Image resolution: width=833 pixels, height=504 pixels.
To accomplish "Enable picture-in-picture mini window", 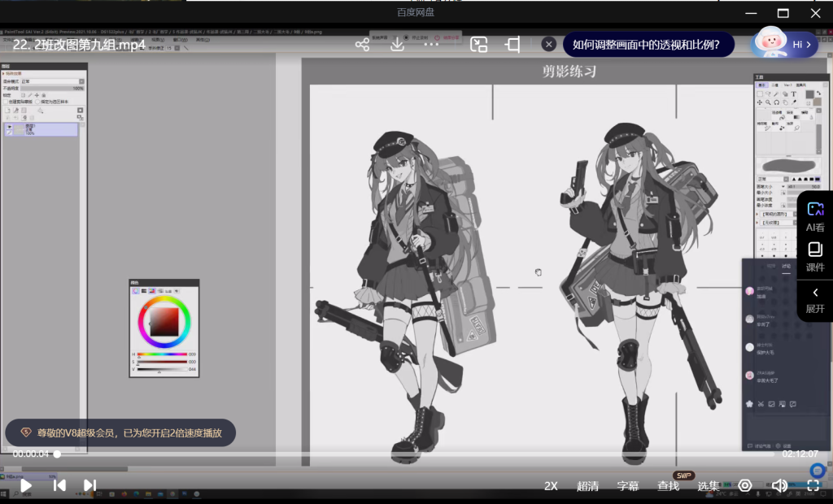I will coord(479,45).
